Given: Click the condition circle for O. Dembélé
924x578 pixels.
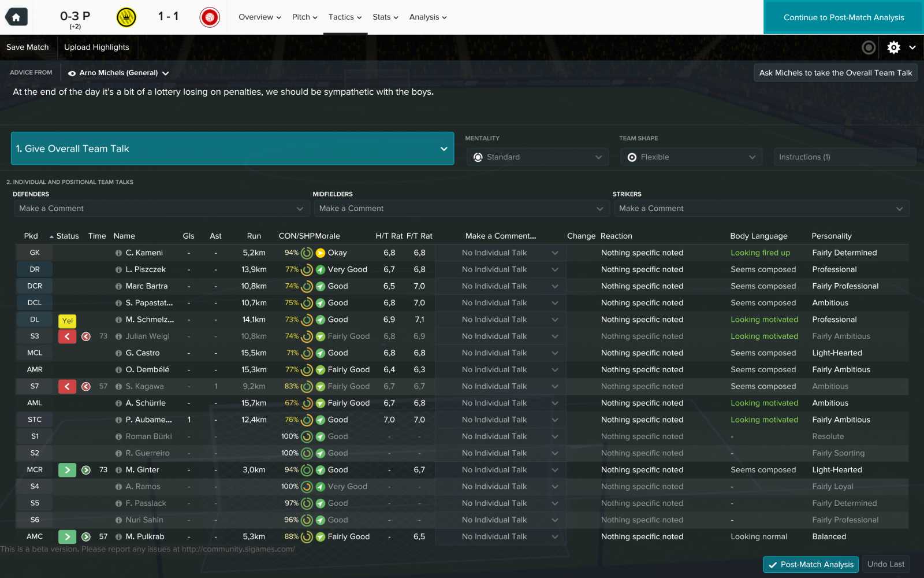Looking at the screenshot, I should (x=306, y=369).
